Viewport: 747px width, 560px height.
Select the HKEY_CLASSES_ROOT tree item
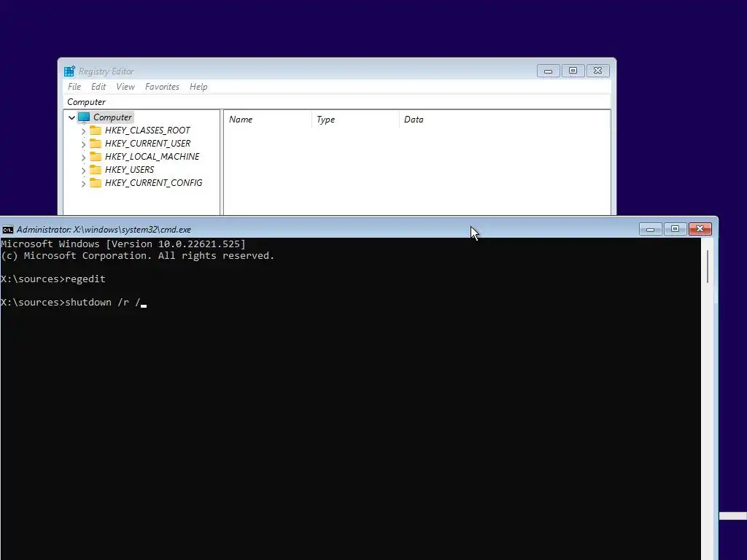147,131
